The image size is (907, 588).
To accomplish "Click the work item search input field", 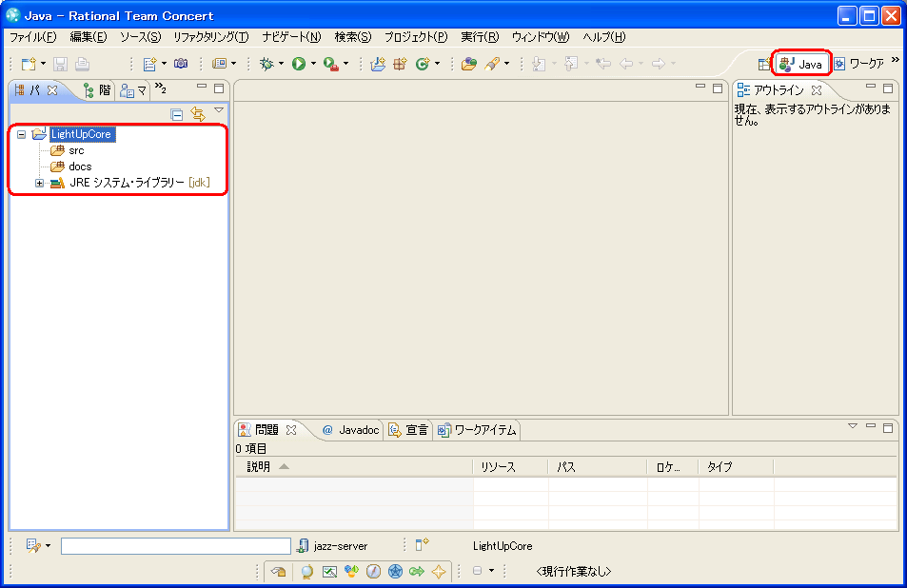I will tap(176, 546).
